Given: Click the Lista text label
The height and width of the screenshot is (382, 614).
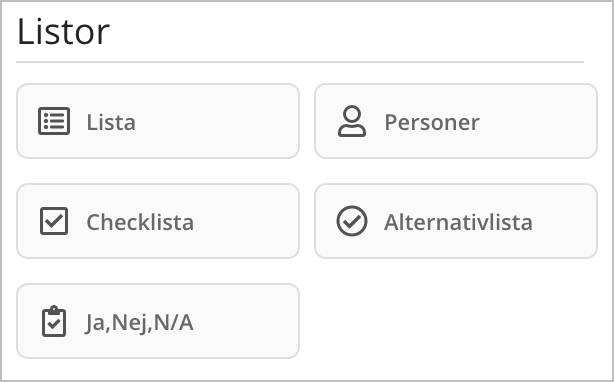Looking at the screenshot, I should click(x=111, y=122).
